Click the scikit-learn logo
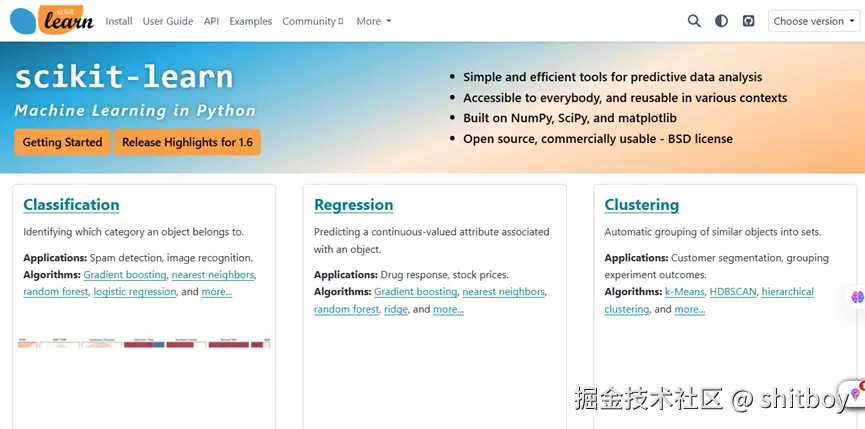This screenshot has height=429, width=865. pyautogui.click(x=52, y=20)
